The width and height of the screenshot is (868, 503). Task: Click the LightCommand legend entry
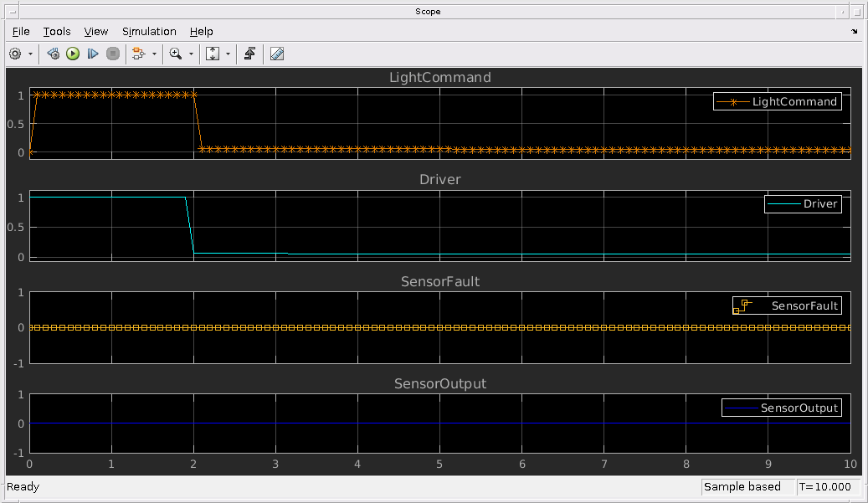click(778, 102)
